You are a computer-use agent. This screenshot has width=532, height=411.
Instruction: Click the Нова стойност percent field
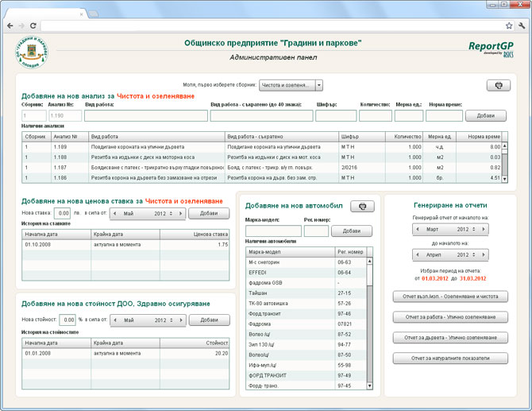pyautogui.click(x=67, y=320)
